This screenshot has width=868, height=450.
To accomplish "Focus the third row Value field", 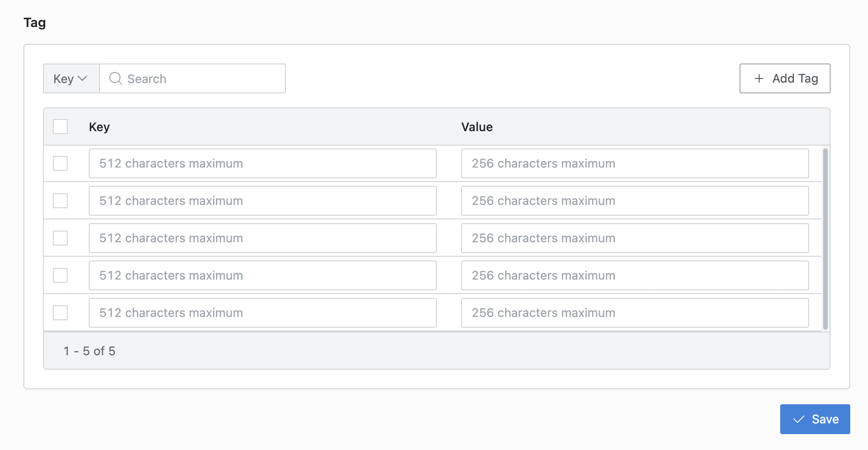I will [x=635, y=238].
